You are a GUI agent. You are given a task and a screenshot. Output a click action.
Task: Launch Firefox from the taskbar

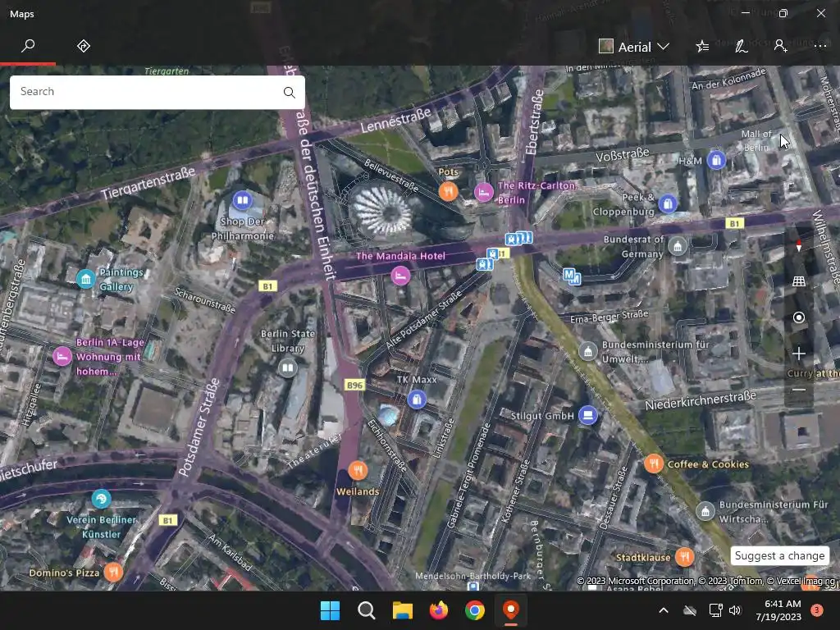(439, 610)
